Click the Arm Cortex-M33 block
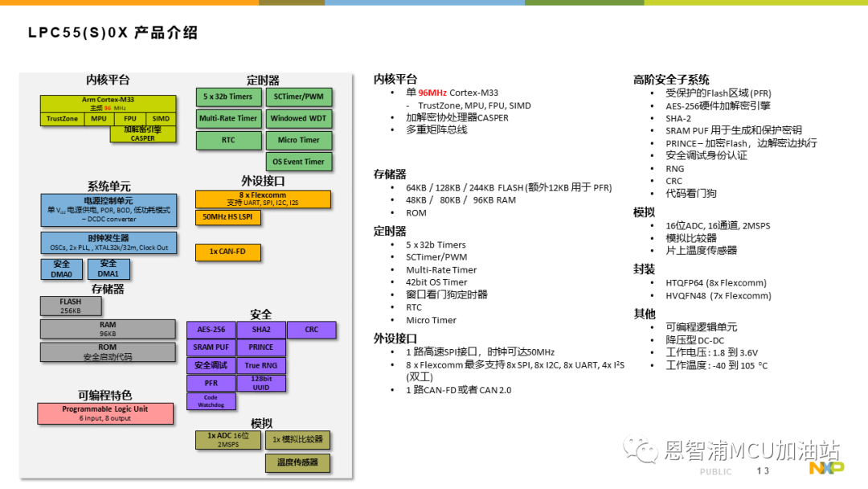The width and height of the screenshot is (868, 489). pos(108,104)
